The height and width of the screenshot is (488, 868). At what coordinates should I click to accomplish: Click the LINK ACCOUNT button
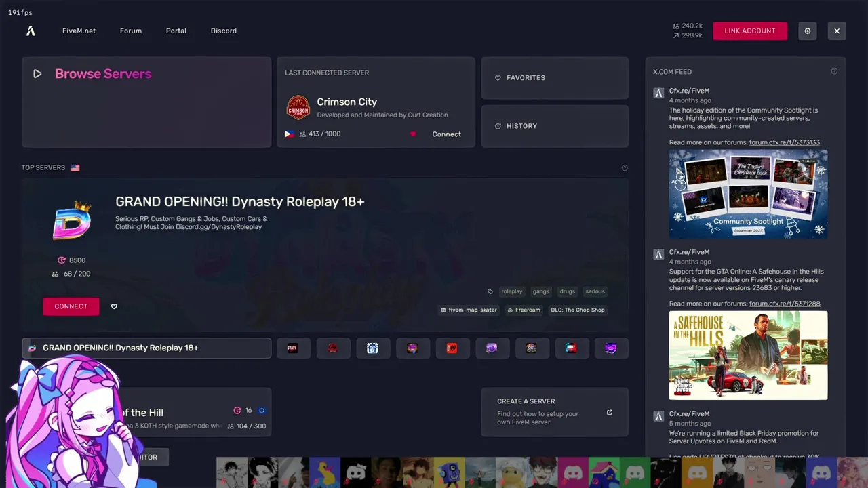tap(750, 30)
